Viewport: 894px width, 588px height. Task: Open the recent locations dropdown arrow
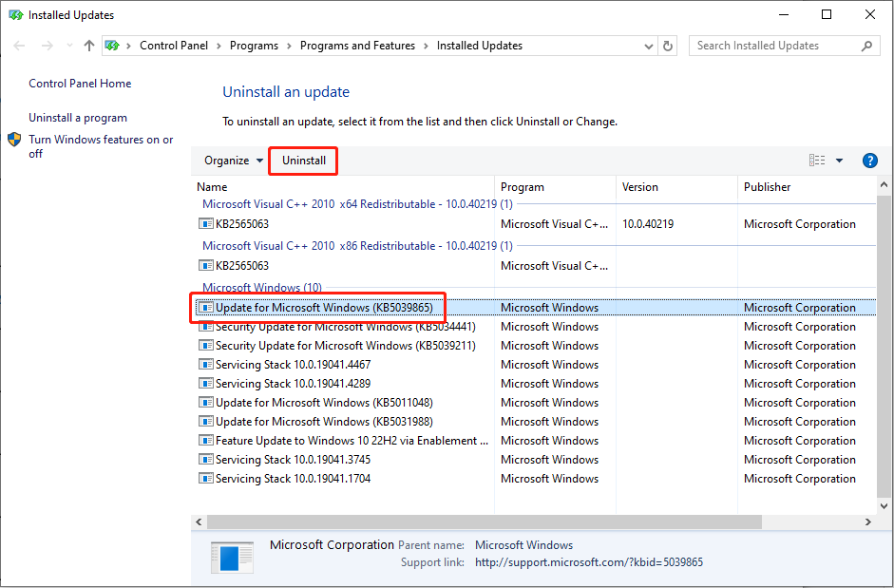(69, 46)
